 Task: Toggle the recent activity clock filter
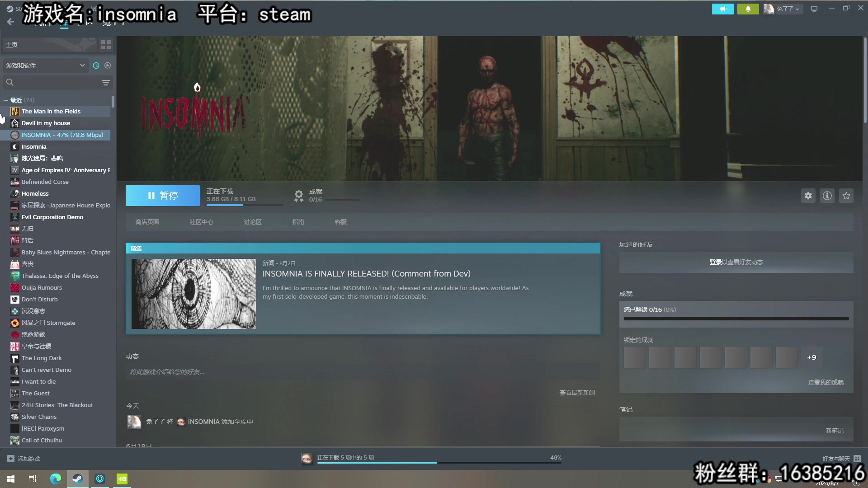(x=96, y=66)
